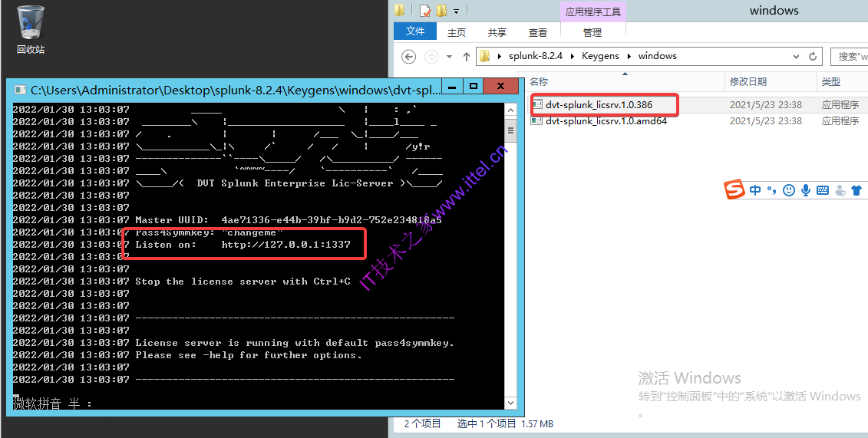The width and height of the screenshot is (868, 438).
Task: Click the Up one level arrow
Action: (x=466, y=57)
